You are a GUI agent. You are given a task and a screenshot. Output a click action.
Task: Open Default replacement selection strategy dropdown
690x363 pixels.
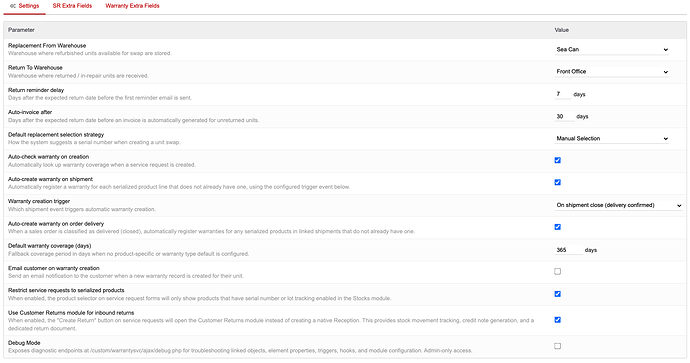click(612, 138)
